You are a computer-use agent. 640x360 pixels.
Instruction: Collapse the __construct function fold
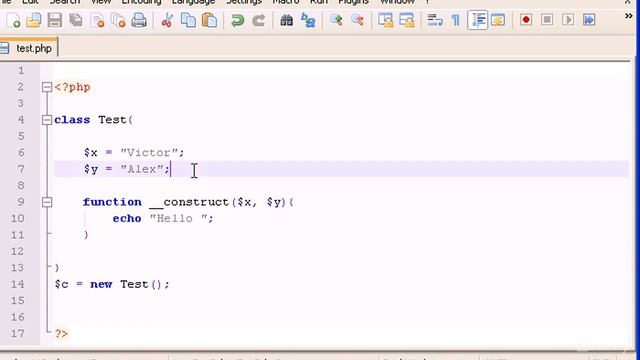point(47,202)
